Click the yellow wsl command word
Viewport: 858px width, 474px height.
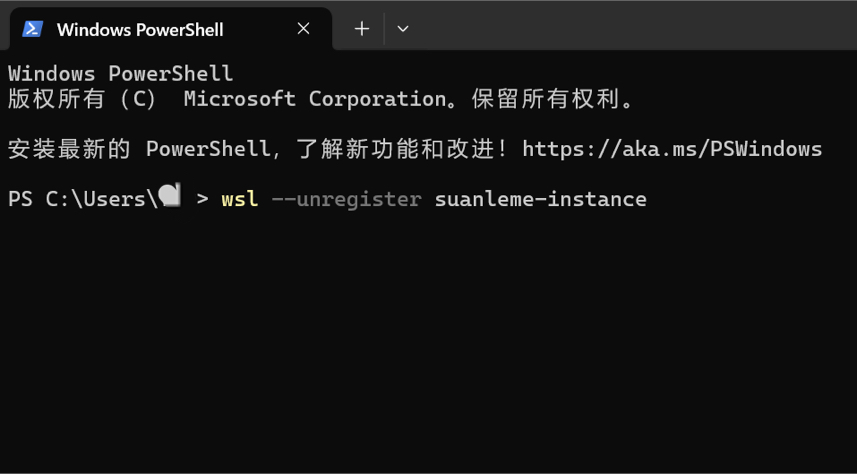tap(240, 199)
